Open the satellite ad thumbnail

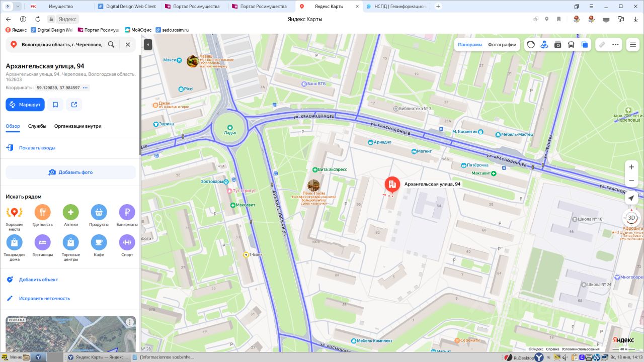tap(71, 334)
